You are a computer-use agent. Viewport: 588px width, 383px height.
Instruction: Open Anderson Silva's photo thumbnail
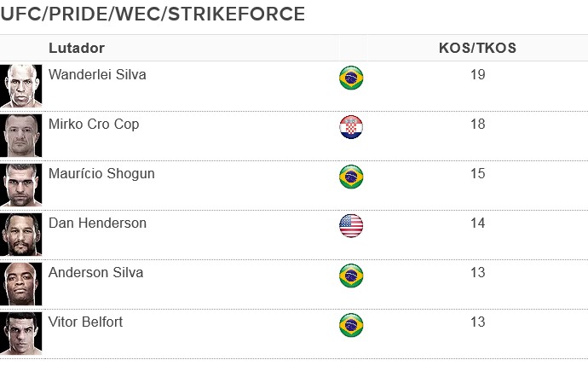(20, 283)
